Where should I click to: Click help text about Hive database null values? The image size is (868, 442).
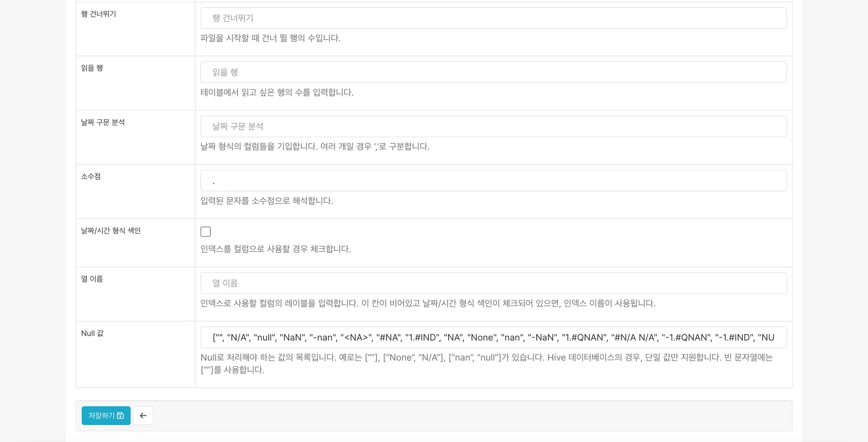click(486, 358)
